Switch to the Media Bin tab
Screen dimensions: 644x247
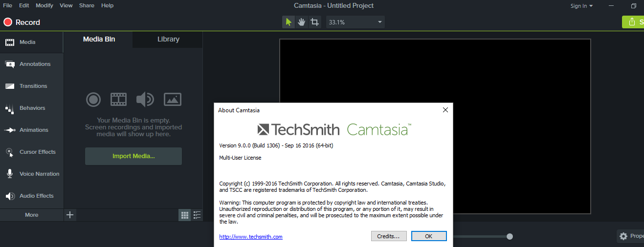click(99, 39)
